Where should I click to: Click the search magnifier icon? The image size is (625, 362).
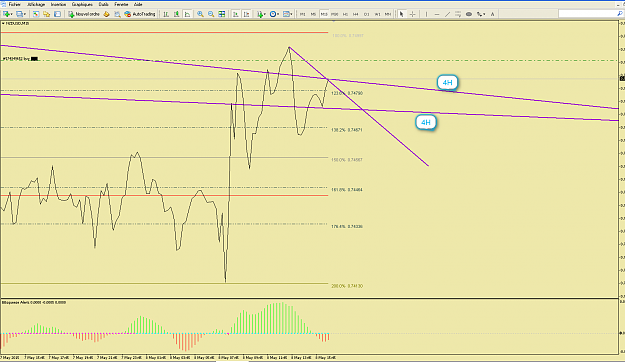(x=620, y=14)
